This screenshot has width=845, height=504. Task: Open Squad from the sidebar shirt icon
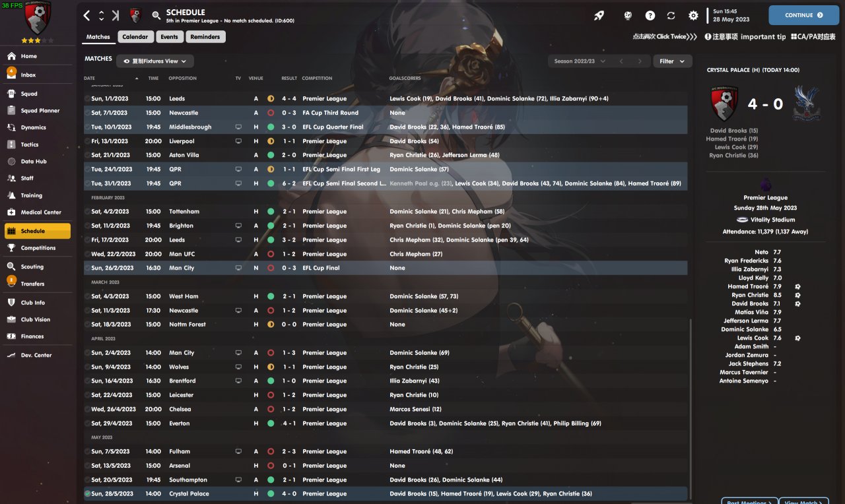tap(11, 94)
